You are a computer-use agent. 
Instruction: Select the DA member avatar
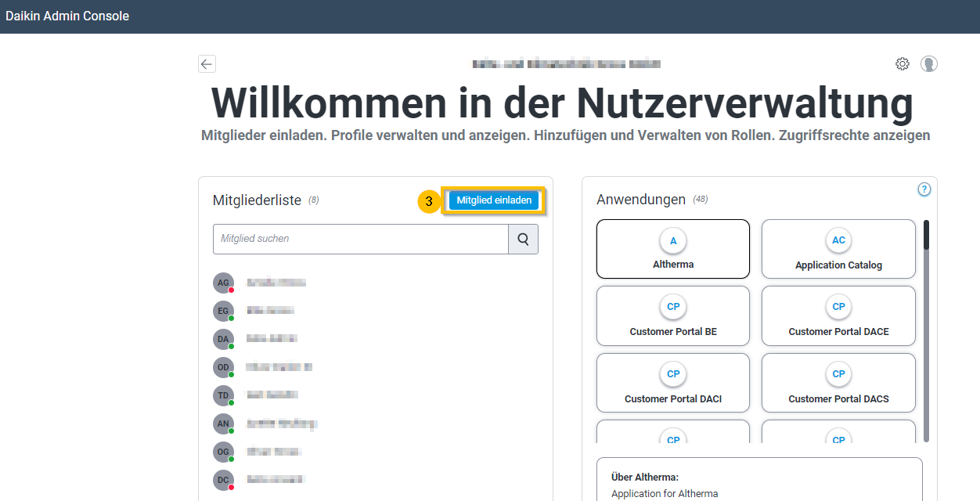coord(223,339)
